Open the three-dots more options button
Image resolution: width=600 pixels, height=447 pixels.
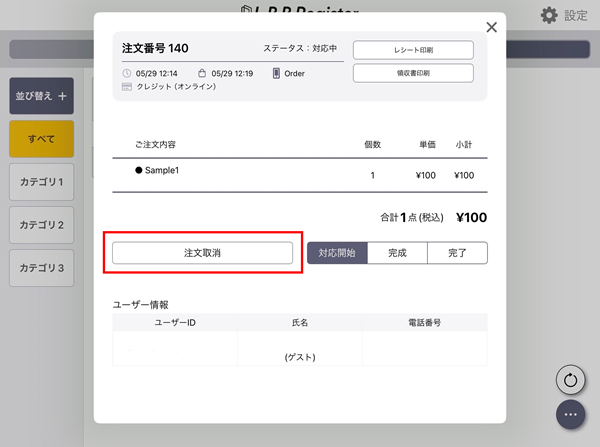[x=571, y=414]
